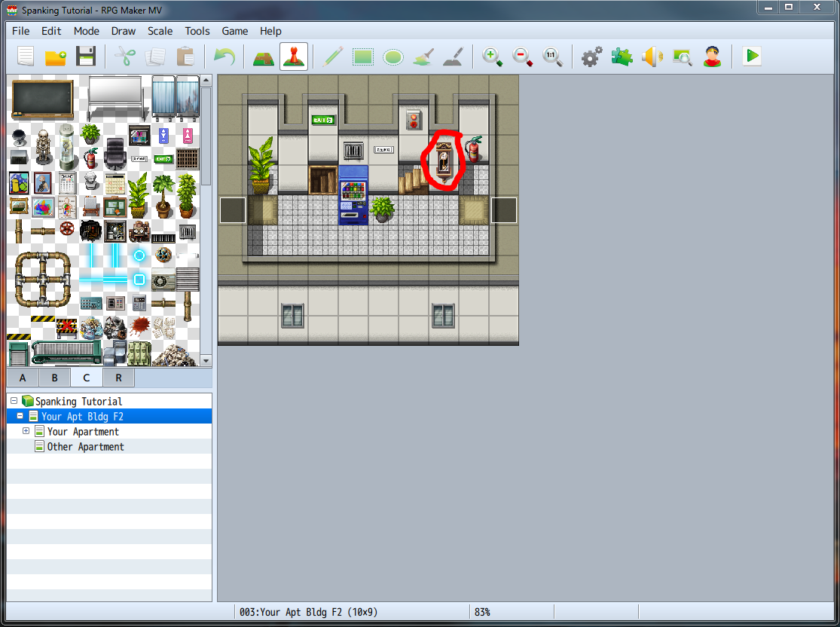Select the Flood Fill tool
This screenshot has width=840, height=627.
(x=423, y=57)
